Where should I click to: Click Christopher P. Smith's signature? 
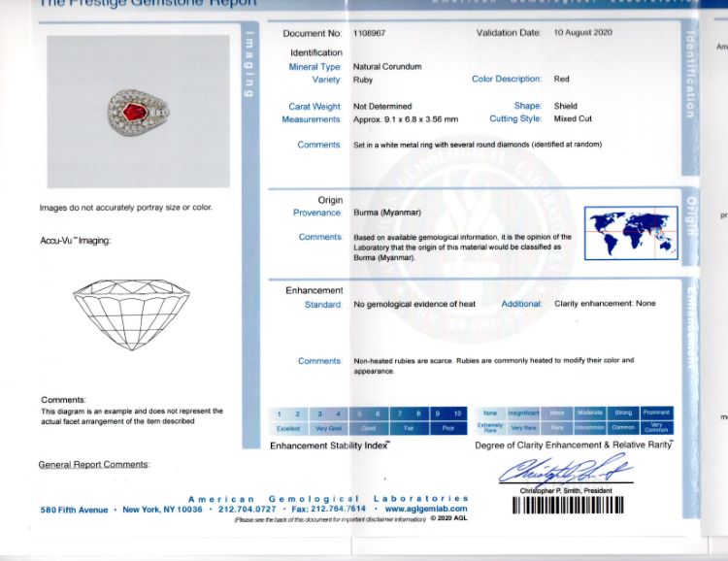(563, 472)
